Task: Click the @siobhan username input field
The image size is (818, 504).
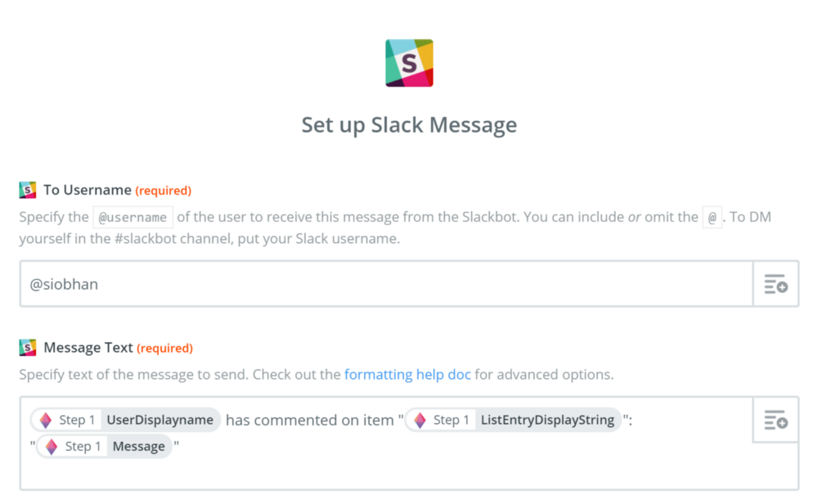Action: pos(387,284)
